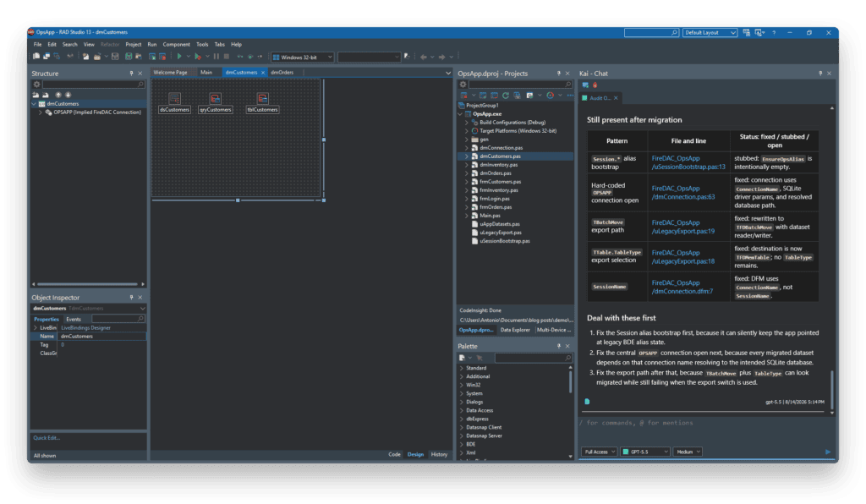Image resolution: width=866 pixels, height=504 pixels.
Task: Click the Save icon in the main toolbar
Action: [x=115, y=57]
